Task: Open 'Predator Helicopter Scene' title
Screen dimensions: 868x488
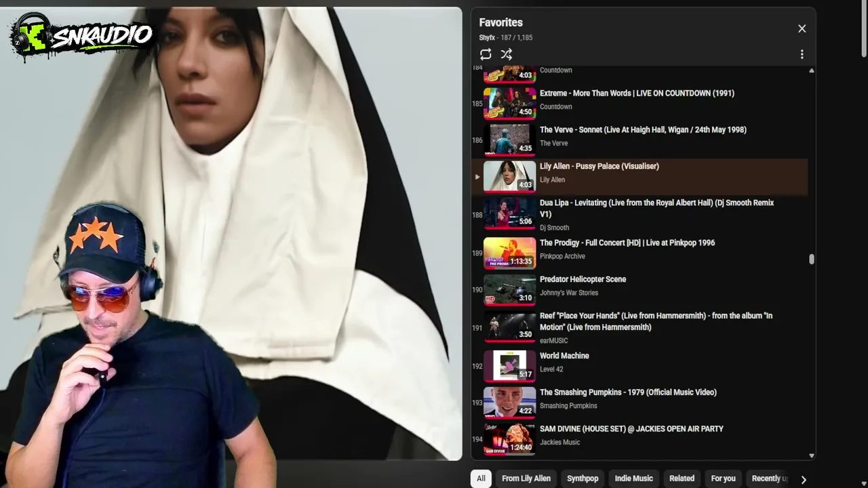Action: [583, 279]
